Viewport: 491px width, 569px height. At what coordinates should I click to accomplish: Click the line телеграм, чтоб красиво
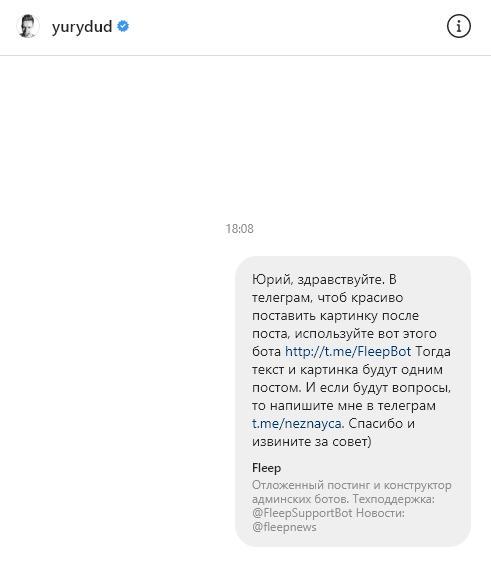point(327,298)
